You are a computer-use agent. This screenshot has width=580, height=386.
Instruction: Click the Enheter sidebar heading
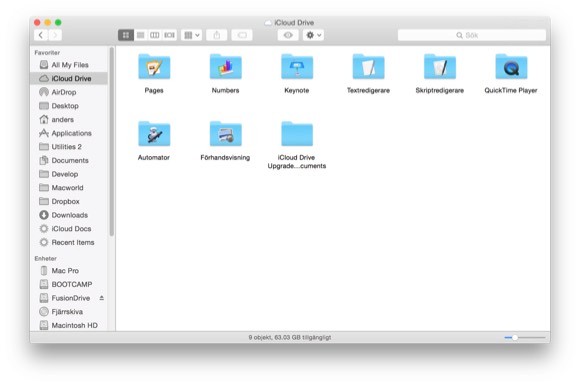45,258
